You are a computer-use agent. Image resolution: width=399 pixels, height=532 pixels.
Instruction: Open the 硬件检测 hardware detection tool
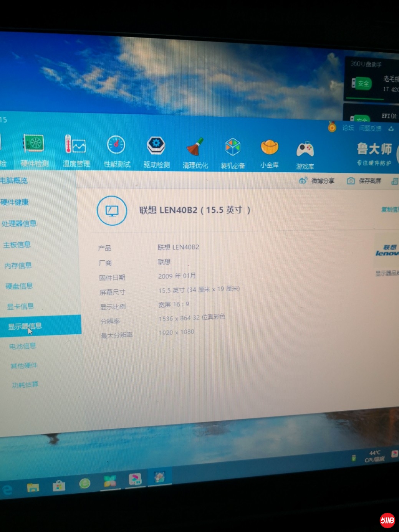(34, 151)
